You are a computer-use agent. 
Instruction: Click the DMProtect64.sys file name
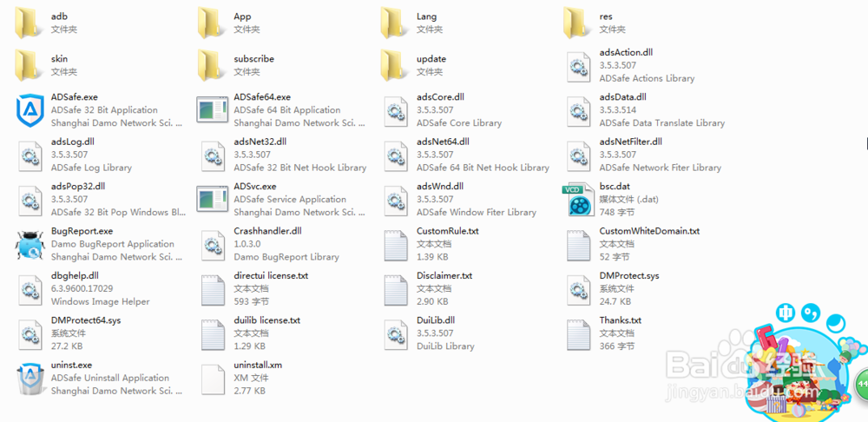pos(86,320)
